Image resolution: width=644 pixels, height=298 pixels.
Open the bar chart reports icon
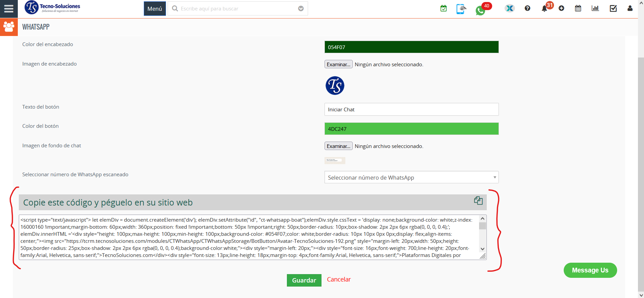(x=595, y=8)
